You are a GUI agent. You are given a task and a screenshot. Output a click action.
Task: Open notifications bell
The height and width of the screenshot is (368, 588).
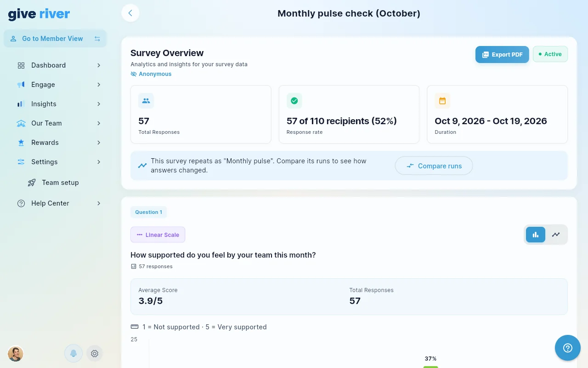tap(73, 353)
